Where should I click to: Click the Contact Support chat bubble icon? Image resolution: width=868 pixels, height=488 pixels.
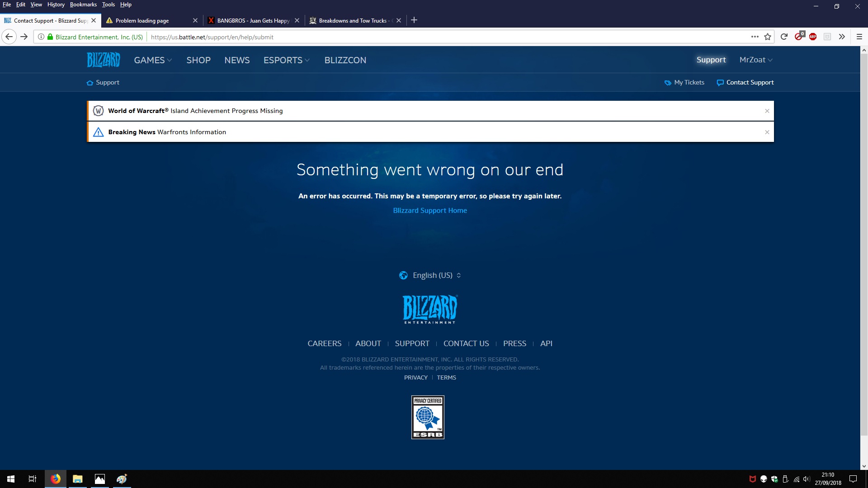coord(720,83)
